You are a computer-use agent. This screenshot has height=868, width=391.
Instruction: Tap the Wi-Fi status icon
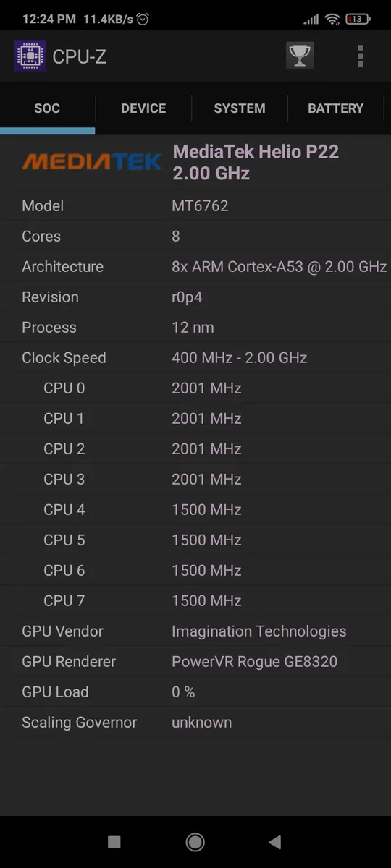point(332,20)
